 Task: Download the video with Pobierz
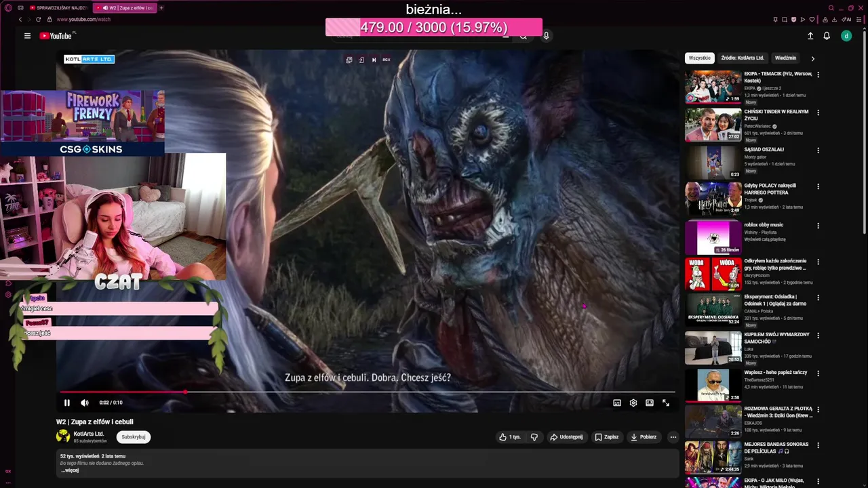pyautogui.click(x=644, y=437)
